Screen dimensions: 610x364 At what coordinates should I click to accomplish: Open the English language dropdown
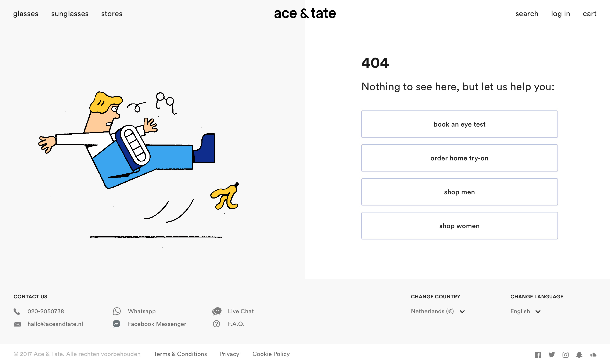tap(525, 312)
